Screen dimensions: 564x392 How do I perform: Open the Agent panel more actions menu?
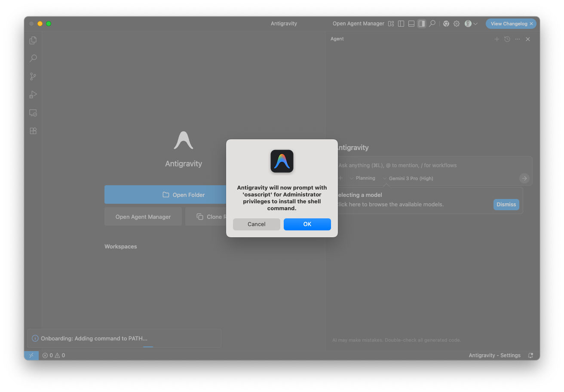(x=518, y=39)
